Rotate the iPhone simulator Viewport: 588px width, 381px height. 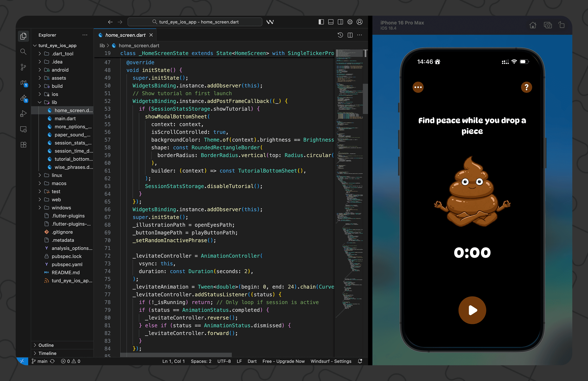(561, 25)
